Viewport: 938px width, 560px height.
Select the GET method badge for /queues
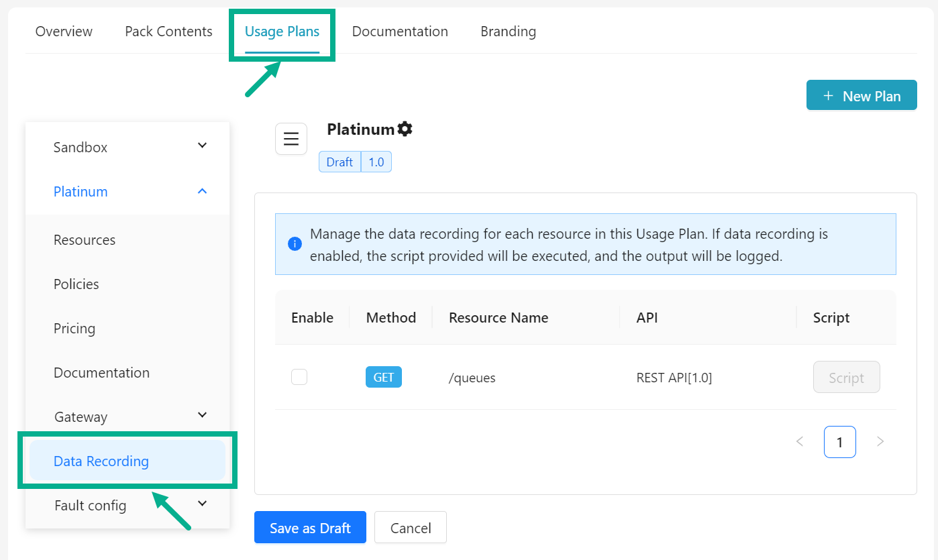click(383, 377)
